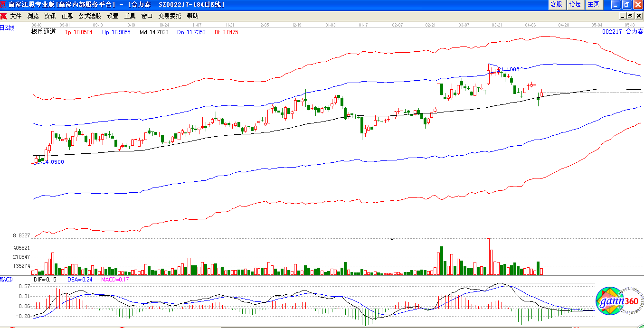Click the MACD indicator label
The width and height of the screenshot is (644, 328).
click(x=6, y=279)
